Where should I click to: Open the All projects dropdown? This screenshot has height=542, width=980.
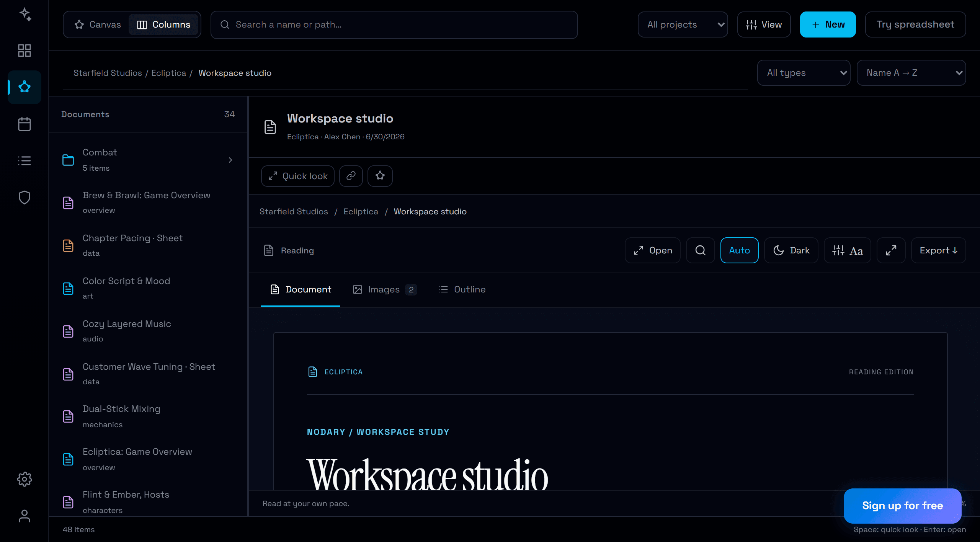[683, 24]
